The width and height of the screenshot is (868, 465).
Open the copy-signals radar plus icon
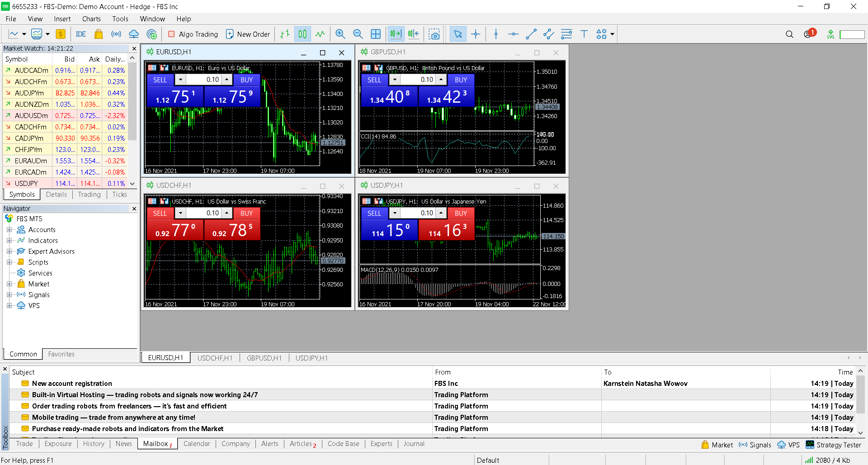click(x=152, y=34)
